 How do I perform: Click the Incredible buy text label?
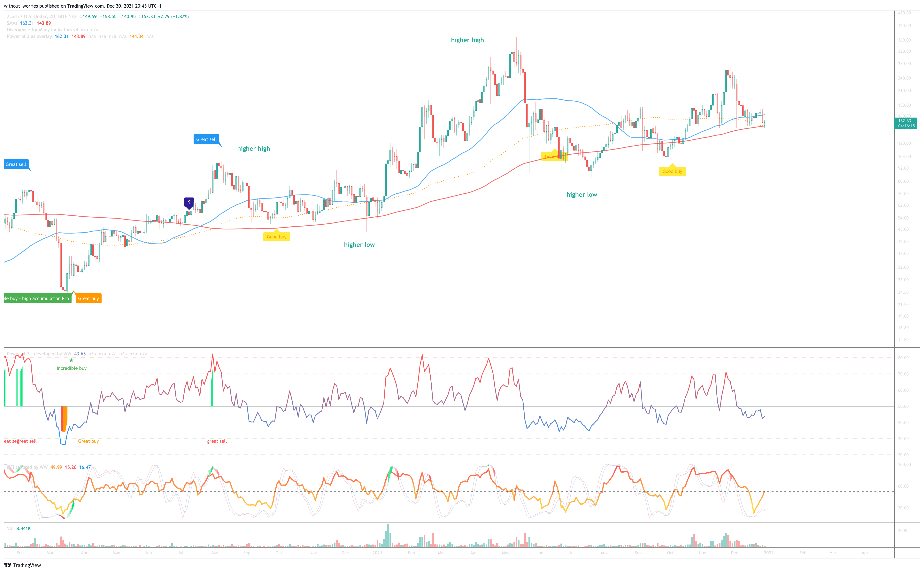point(72,368)
